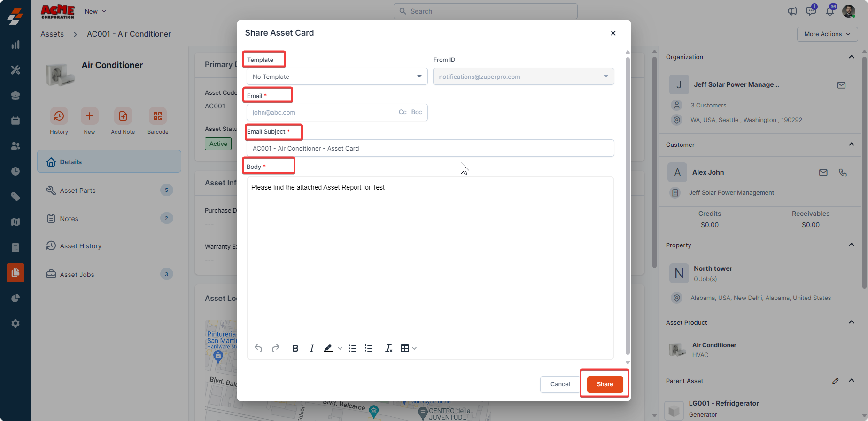This screenshot has width=868, height=421.
Task: Click the bar chart dashboard icon in sidebar
Action: click(15, 45)
